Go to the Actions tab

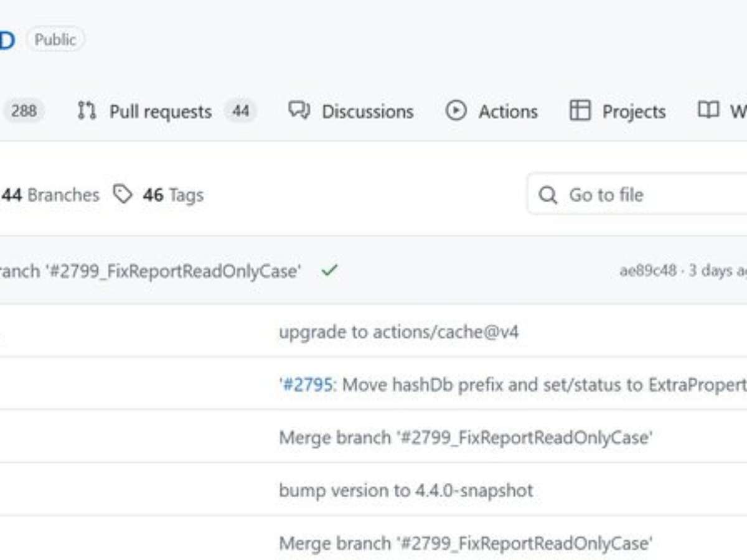(x=507, y=112)
